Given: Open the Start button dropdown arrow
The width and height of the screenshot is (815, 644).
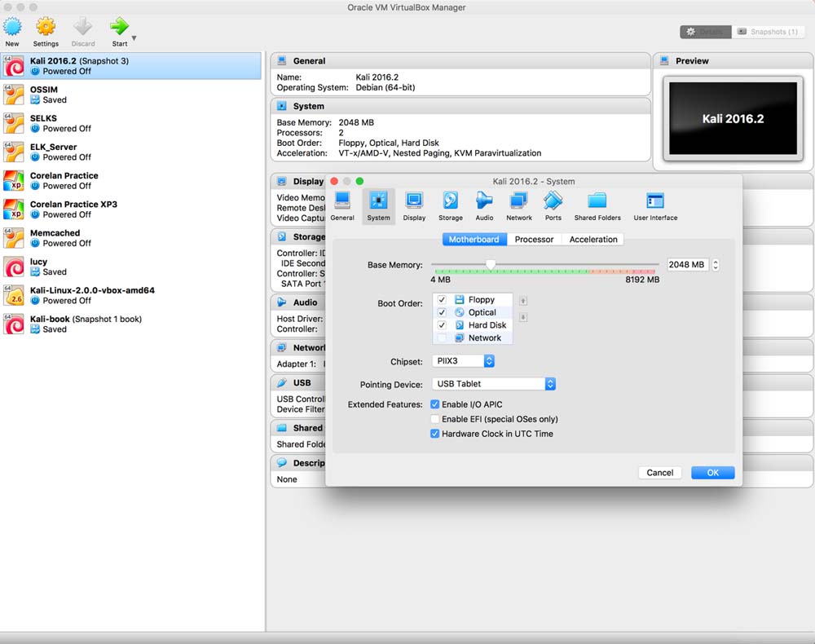Looking at the screenshot, I should (x=134, y=38).
